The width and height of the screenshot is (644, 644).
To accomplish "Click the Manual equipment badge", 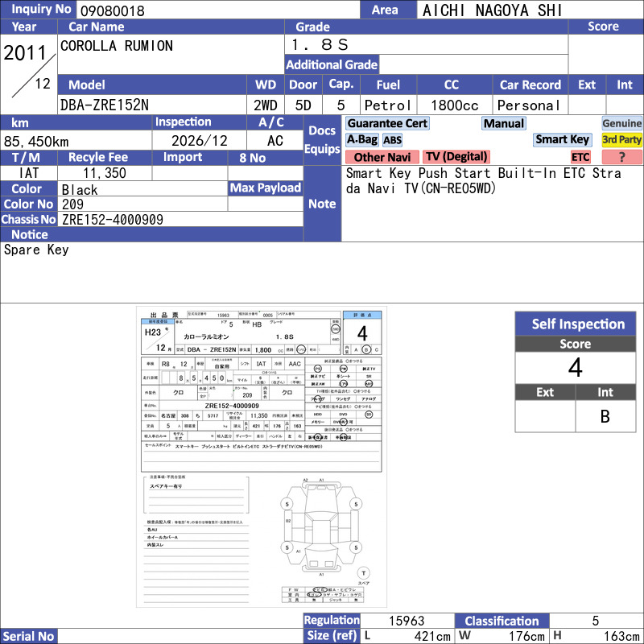I will pyautogui.click(x=504, y=123).
